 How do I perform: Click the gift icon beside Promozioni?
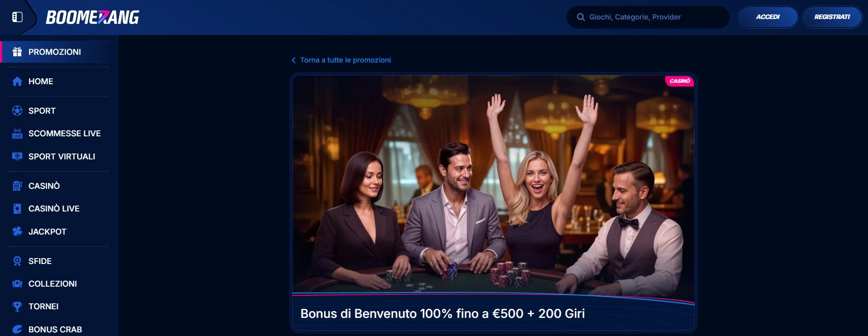click(17, 52)
